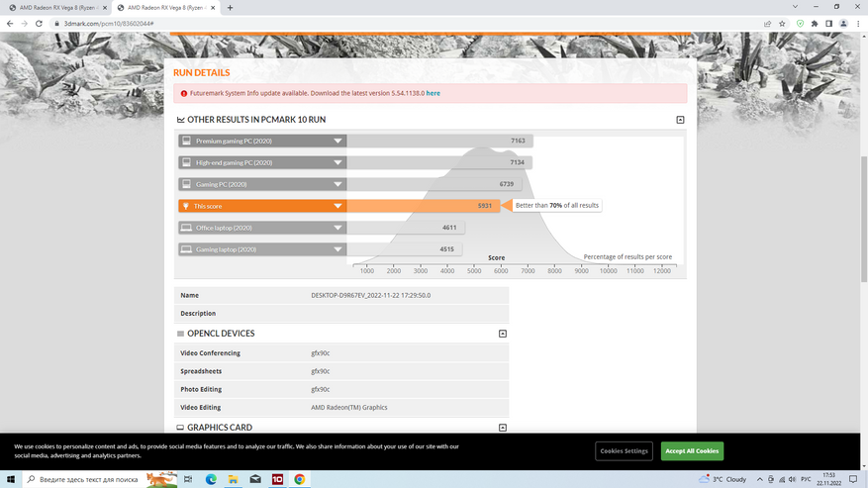Open the 'here' download link
The image size is (868, 488).
coord(433,93)
